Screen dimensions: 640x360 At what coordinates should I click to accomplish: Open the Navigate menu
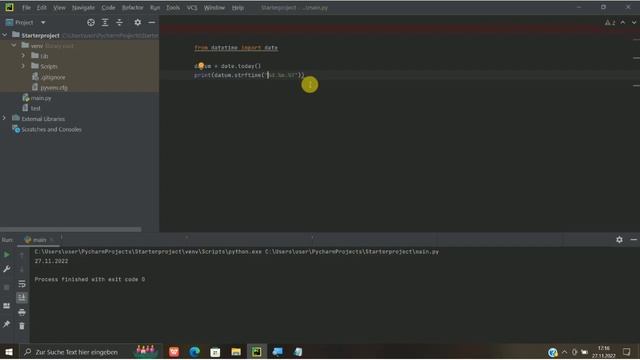pos(83,8)
